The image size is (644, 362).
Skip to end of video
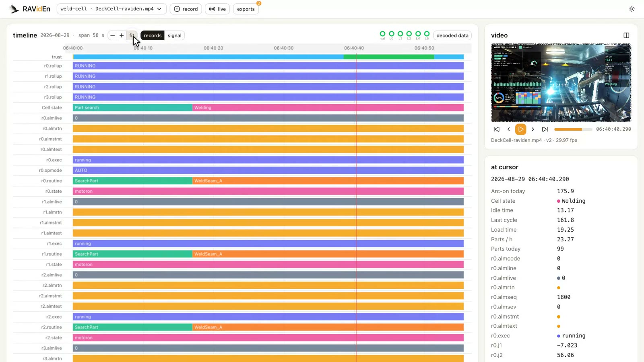[545, 129]
